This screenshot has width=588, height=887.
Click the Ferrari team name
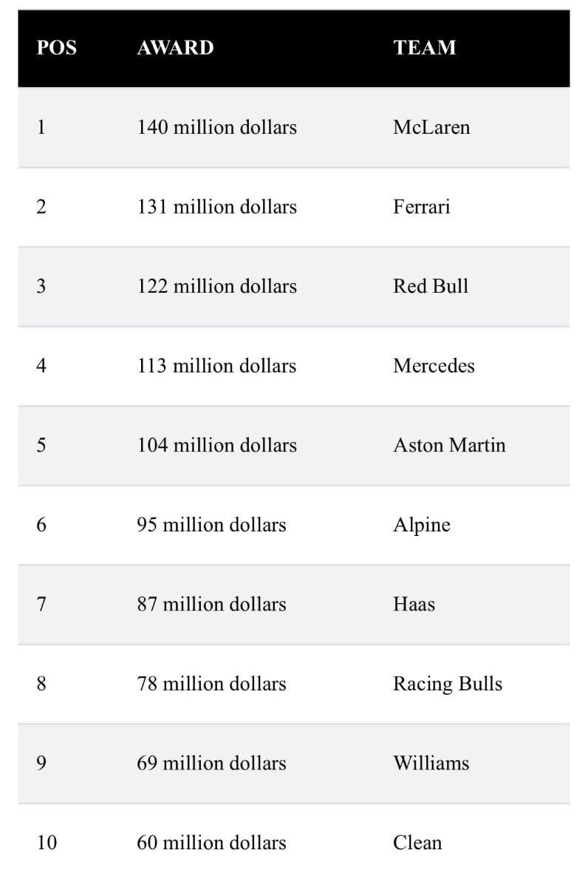421,206
